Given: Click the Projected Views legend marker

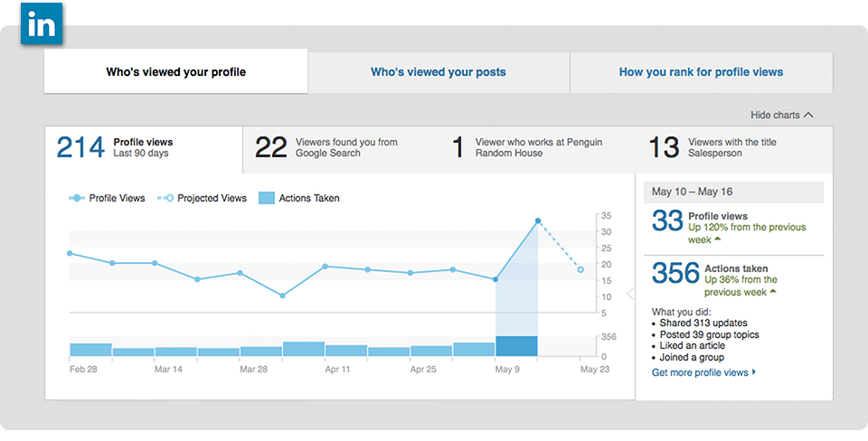Looking at the screenshot, I should 165,198.
